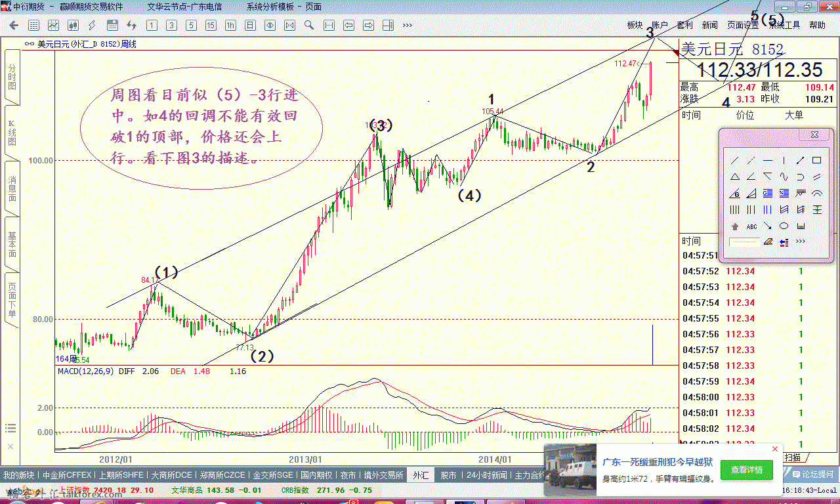Viewport: 840px width, 504px height.
Task: Select the Gann angle (G) tool
Action: [x=735, y=194]
